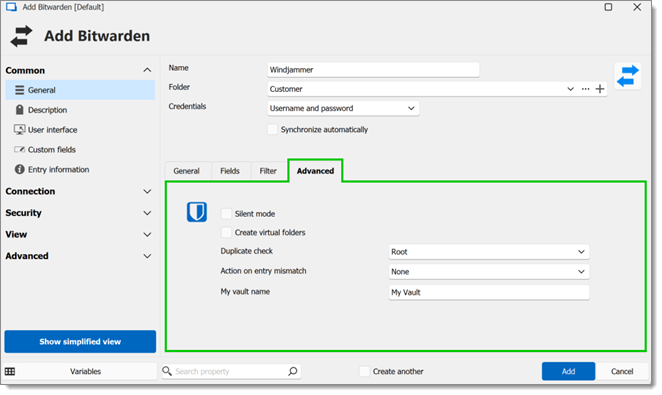This screenshot has width=662, height=395.
Task: Click the ellipsis button beside Folder field
Action: [x=585, y=89]
